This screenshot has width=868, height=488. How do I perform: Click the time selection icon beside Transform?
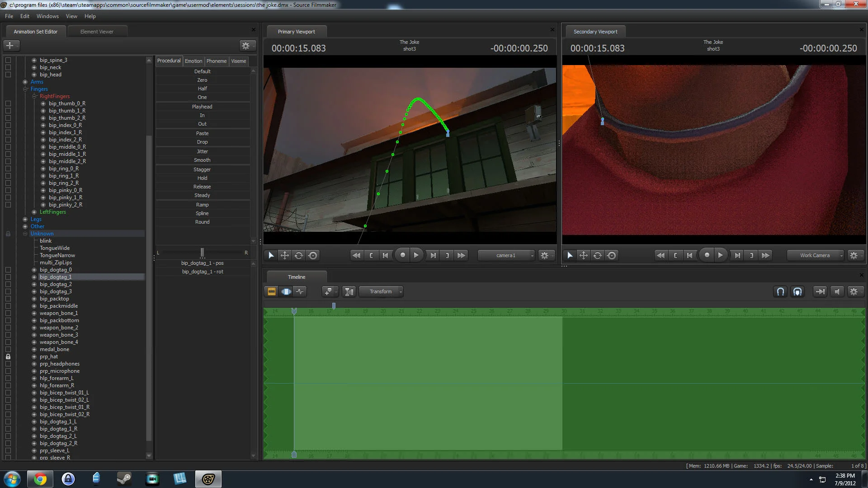coord(349,291)
